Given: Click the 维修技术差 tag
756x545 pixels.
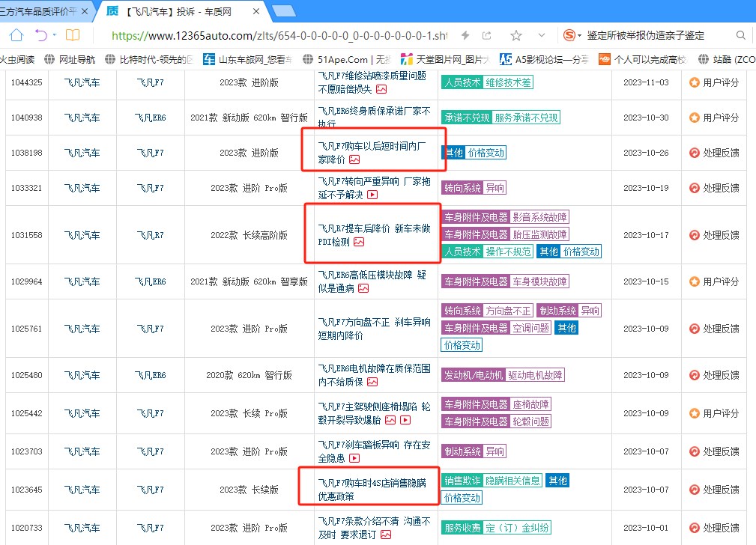Looking at the screenshot, I should point(508,82).
